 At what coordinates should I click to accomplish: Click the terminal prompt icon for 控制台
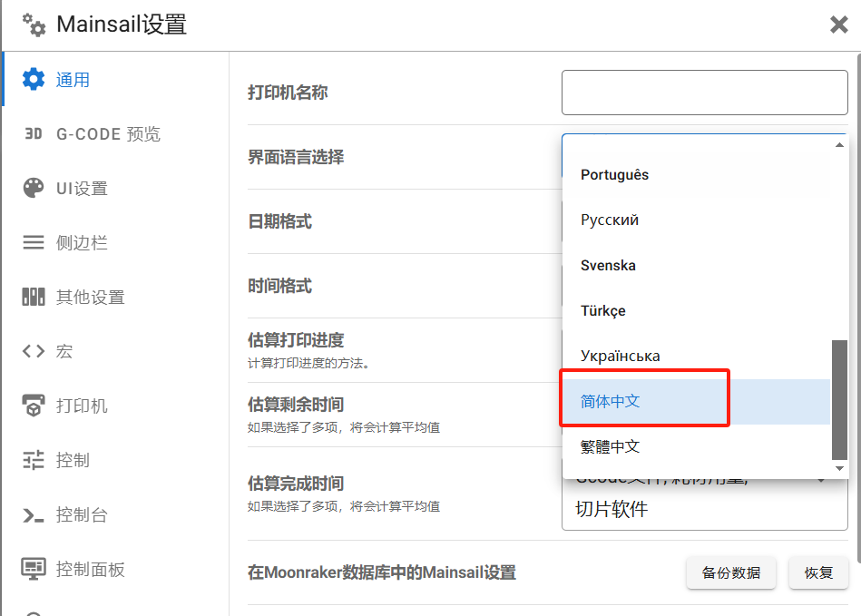(34, 515)
